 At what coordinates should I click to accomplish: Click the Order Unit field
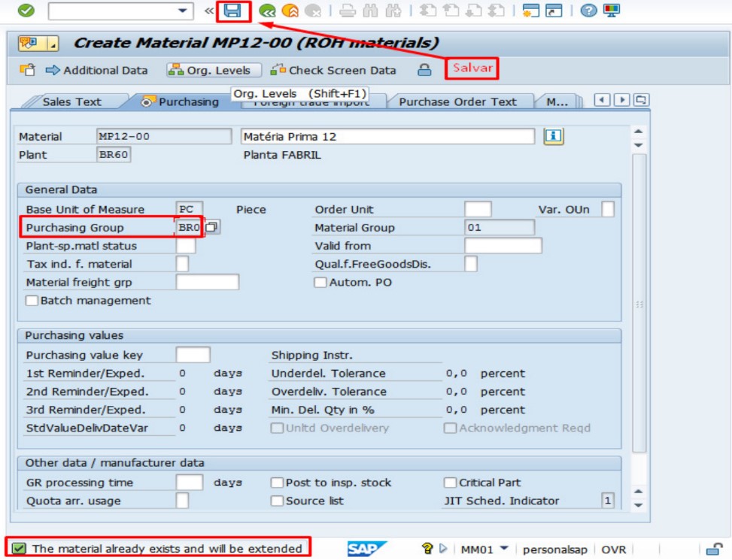[x=478, y=209]
